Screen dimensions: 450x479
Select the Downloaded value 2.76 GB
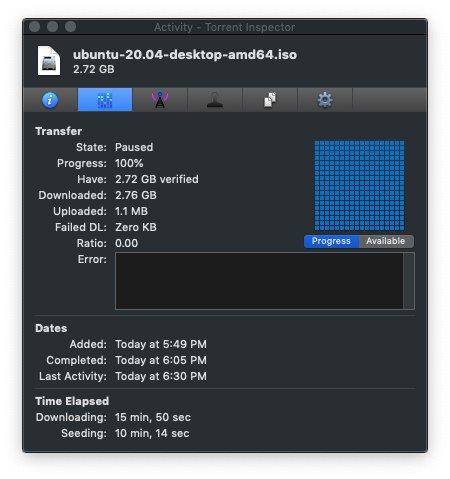pyautogui.click(x=136, y=195)
